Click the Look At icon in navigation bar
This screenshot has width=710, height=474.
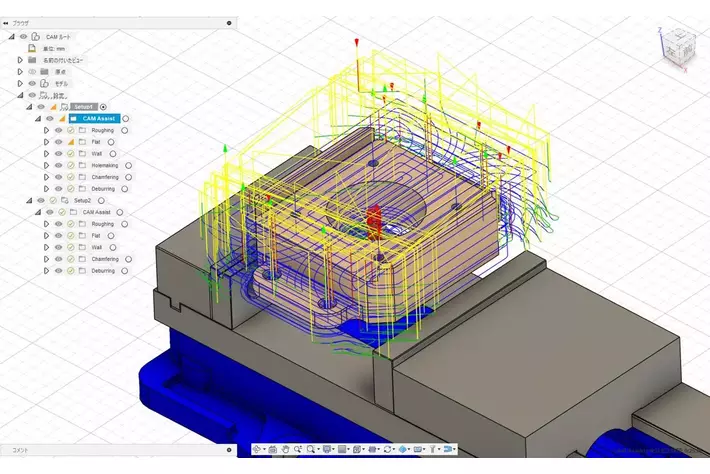(x=271, y=449)
